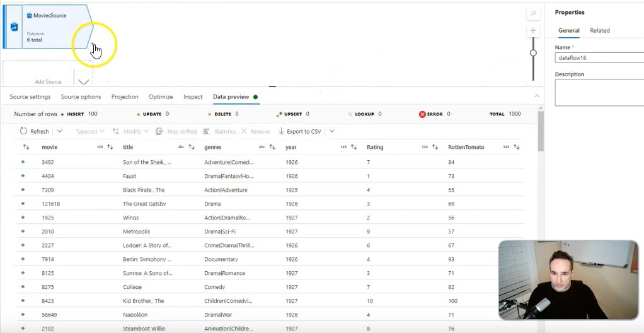Click the data preview vertical scrollbar

pyautogui.click(x=541, y=131)
